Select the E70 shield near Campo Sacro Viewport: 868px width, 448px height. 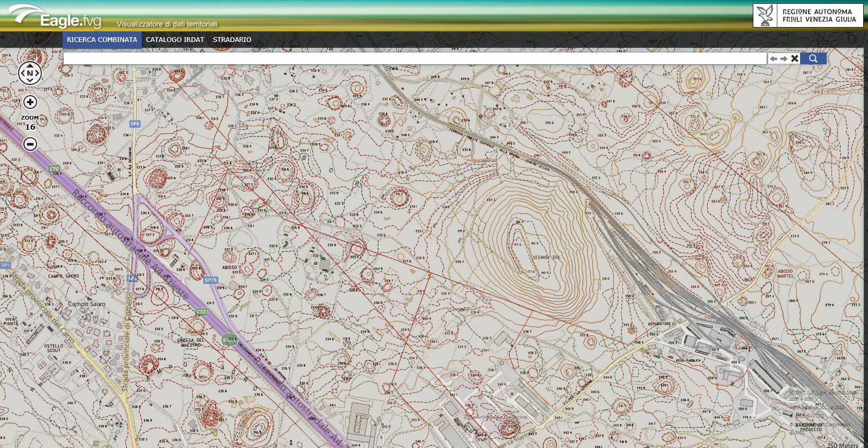[x=201, y=312]
